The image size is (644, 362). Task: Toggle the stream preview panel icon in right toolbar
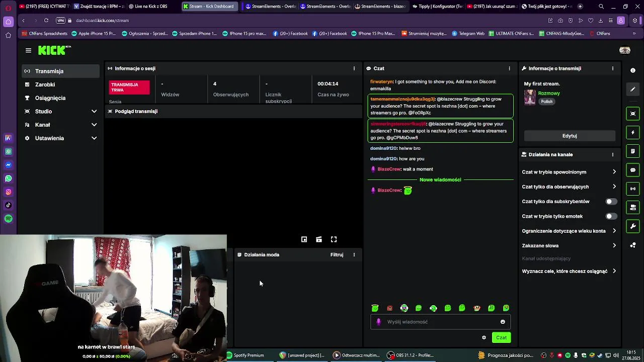click(x=633, y=114)
